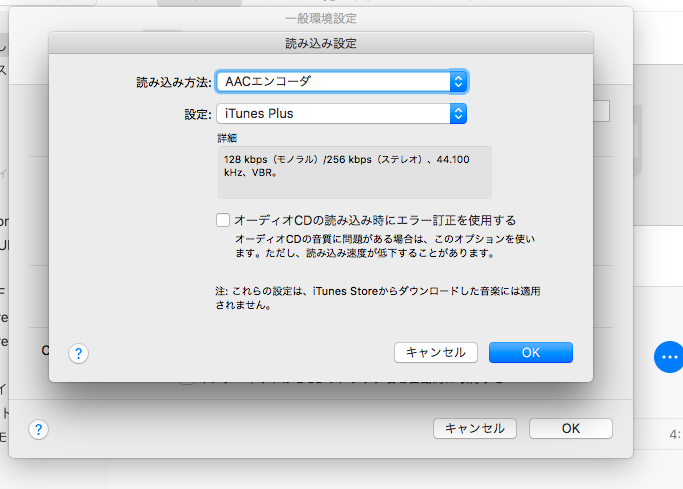Open the 設定 iTunes Plus dropdown
Image resolution: width=683 pixels, height=489 pixels.
point(342,114)
